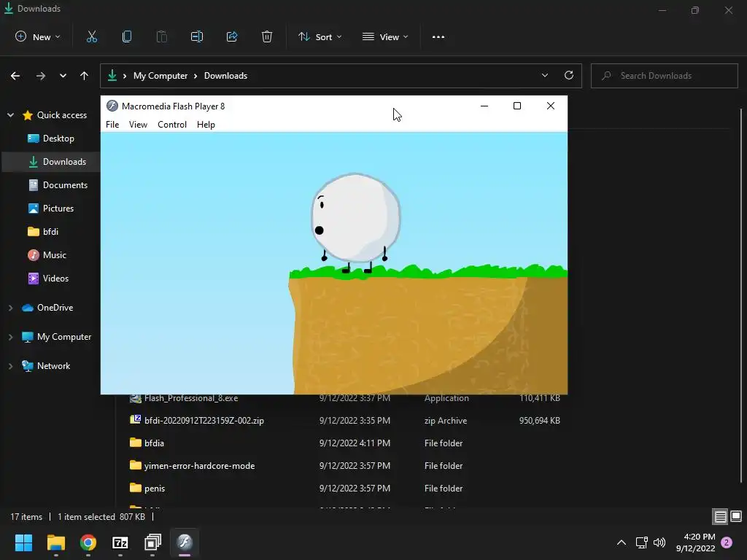747x560 pixels.
Task: Open recent locations chevron dropdown
Action: [x=63, y=76]
